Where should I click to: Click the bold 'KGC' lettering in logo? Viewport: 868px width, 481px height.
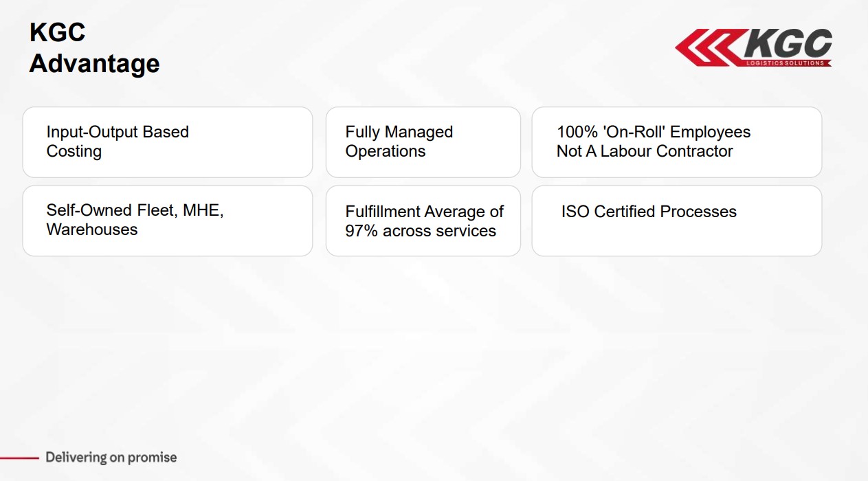(788, 45)
